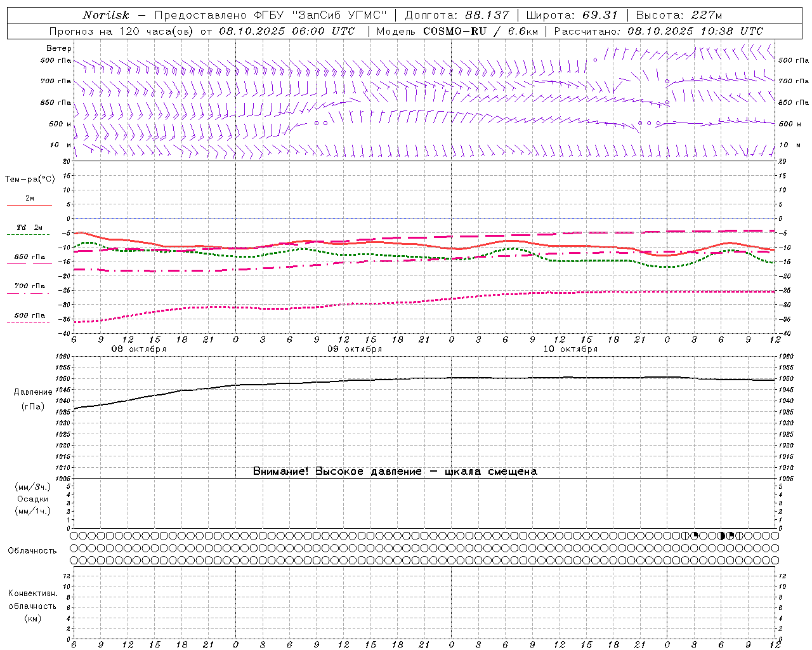Click the Рассчитано: 08.10.2025 10:38 UTC timestamp

pyautogui.click(x=658, y=31)
